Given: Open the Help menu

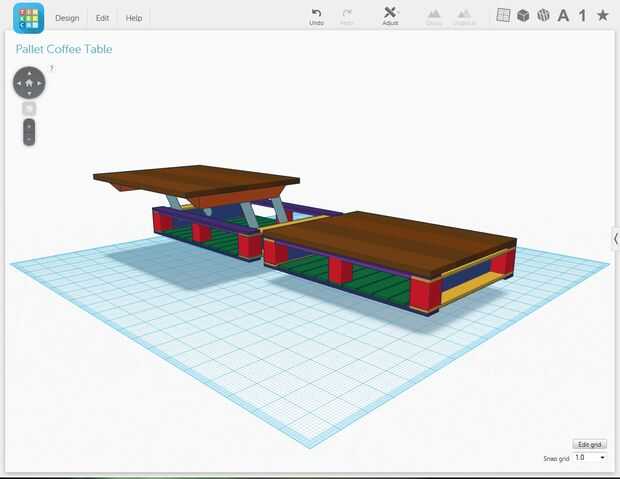Looking at the screenshot, I should tap(134, 18).
